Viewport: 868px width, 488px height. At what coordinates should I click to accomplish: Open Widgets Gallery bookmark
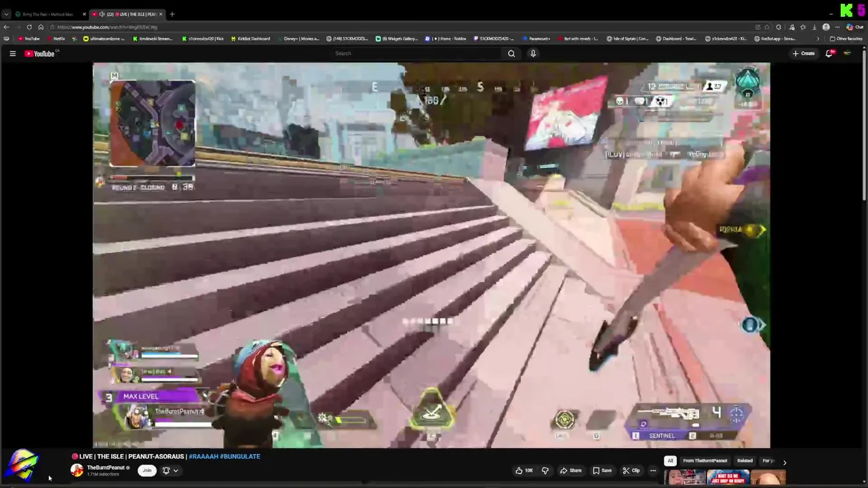397,39
